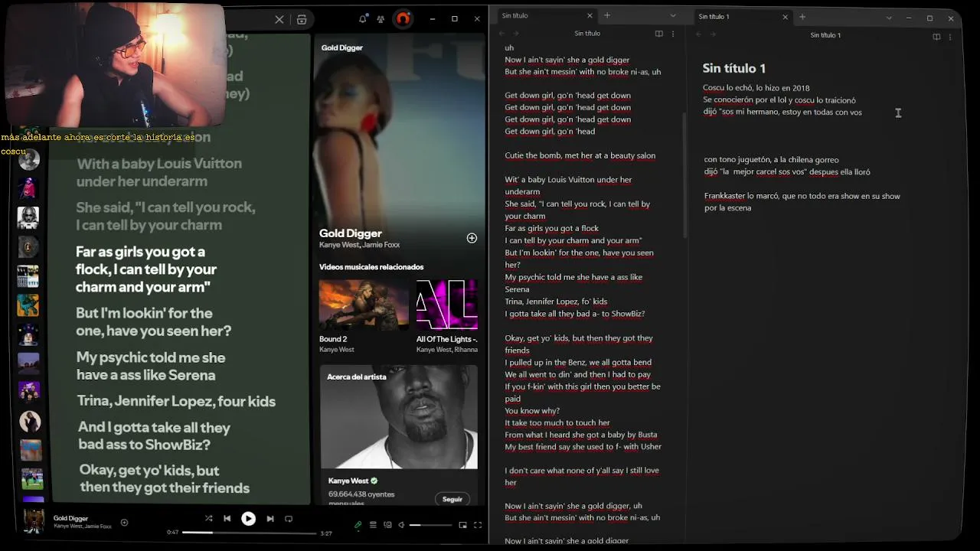Add Gold Digger to liked songs in player bar

[x=124, y=523]
